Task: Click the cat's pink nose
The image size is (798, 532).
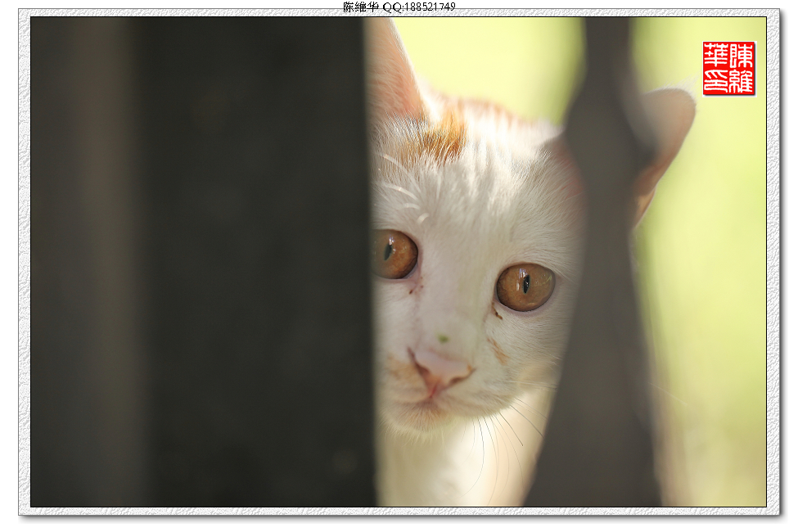Action: pyautogui.click(x=440, y=367)
